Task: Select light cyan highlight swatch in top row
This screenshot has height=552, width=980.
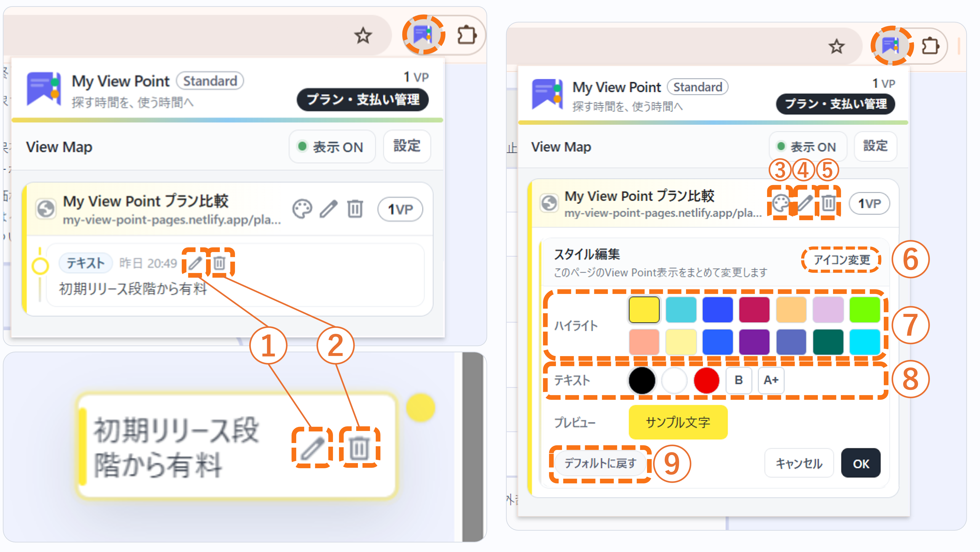Action: [x=681, y=310]
